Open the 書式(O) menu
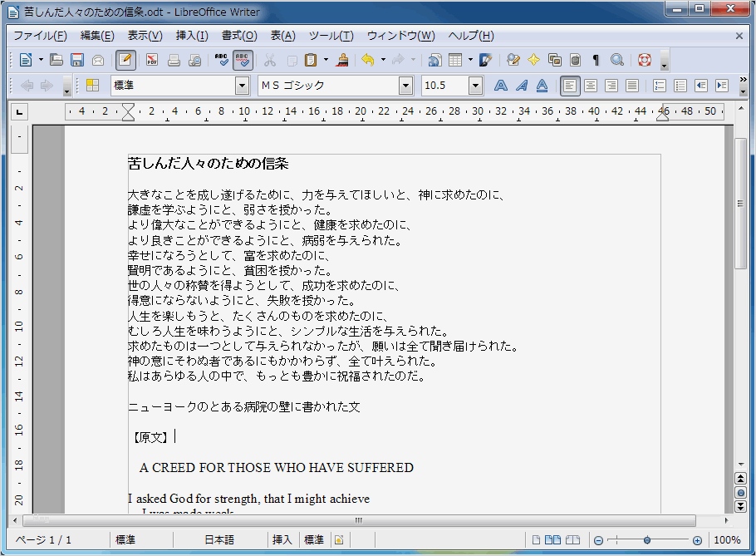756x556 pixels. pyautogui.click(x=239, y=36)
